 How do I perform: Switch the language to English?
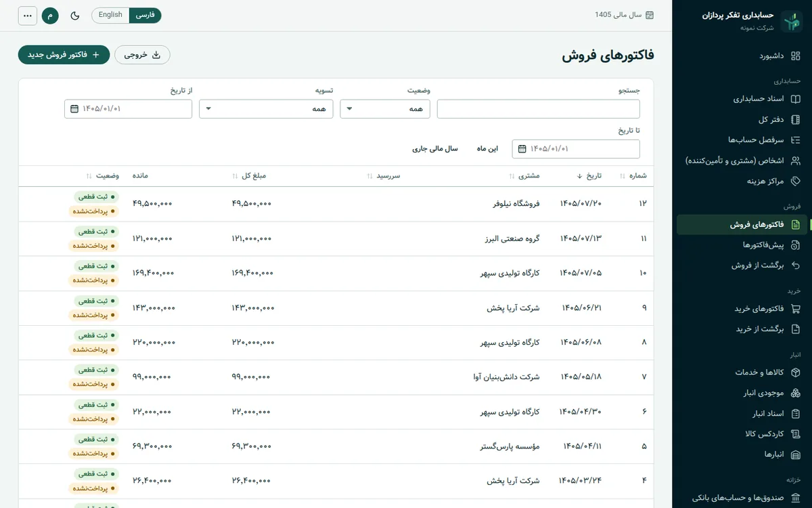click(110, 15)
